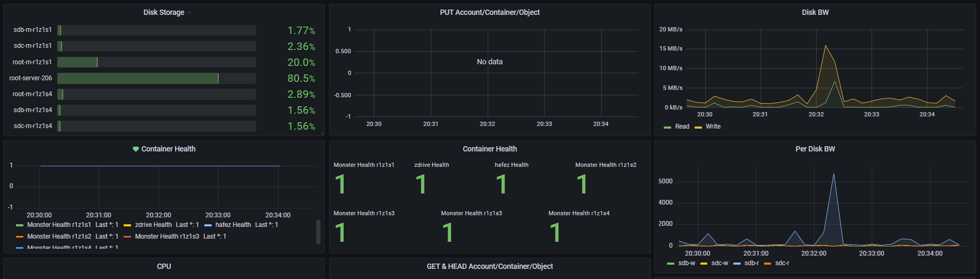Click the Write series color swatch
Screen dimensions: 980x279
point(698,127)
